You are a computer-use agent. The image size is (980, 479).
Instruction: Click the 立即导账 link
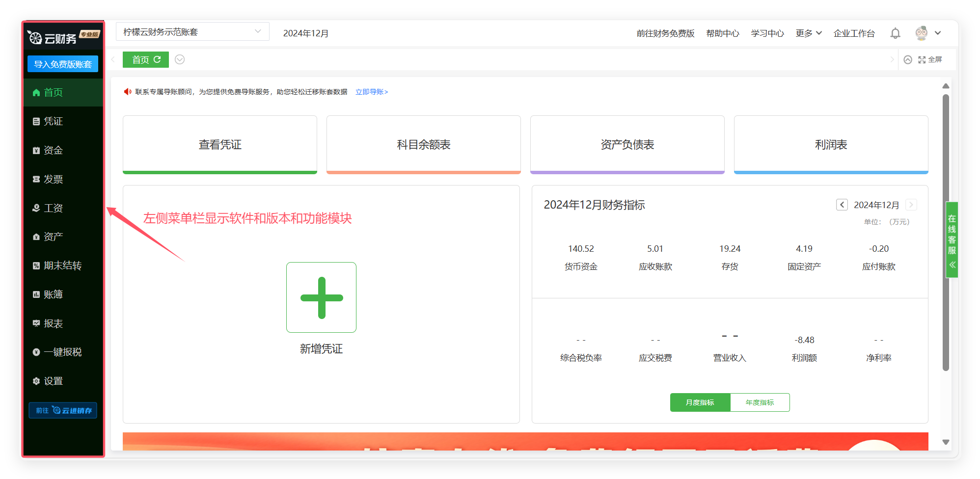coord(372,92)
